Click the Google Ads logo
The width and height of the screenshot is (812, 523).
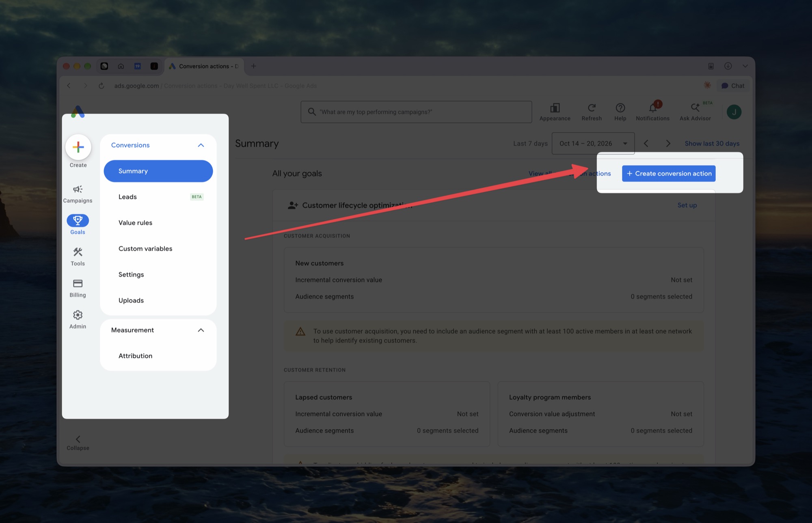[78, 112]
